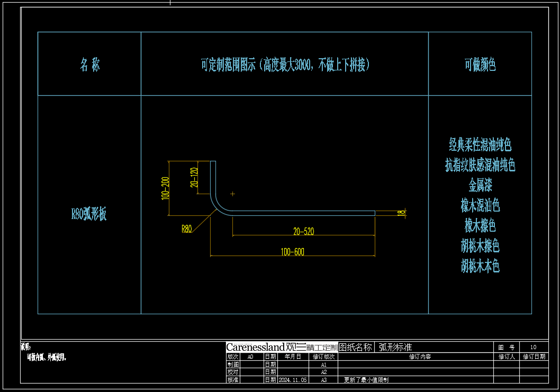
Task: Click the 橡木混油色 text line
Action: (480, 205)
